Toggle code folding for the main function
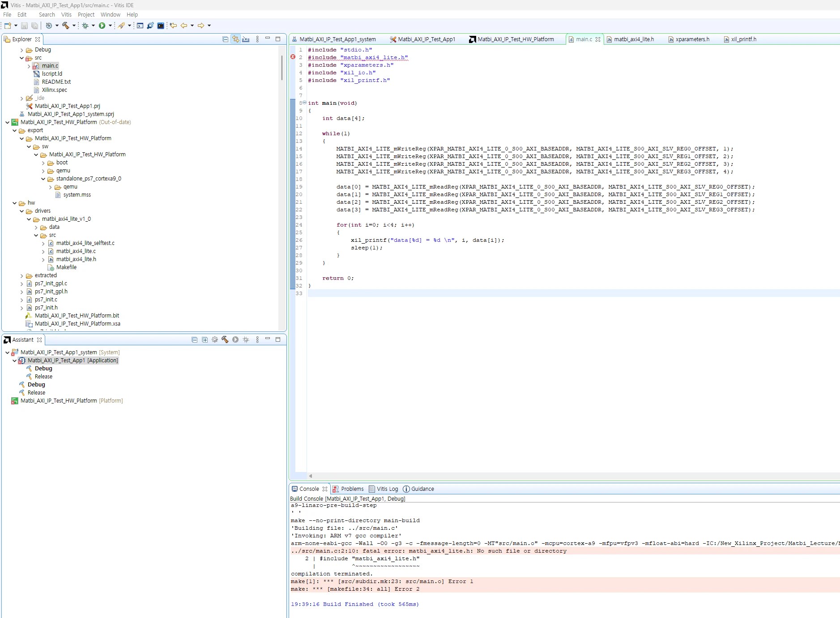The image size is (840, 618). 305,103
